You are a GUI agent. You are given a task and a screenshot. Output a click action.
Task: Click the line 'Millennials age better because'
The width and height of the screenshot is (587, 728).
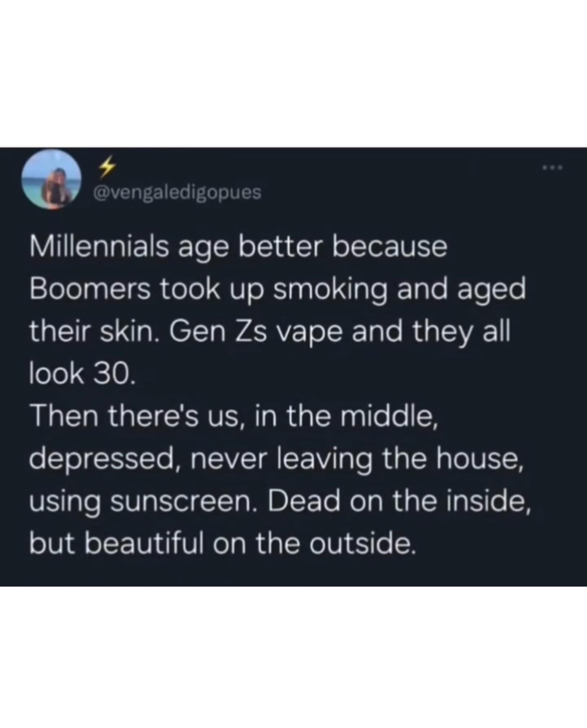pyautogui.click(x=238, y=247)
